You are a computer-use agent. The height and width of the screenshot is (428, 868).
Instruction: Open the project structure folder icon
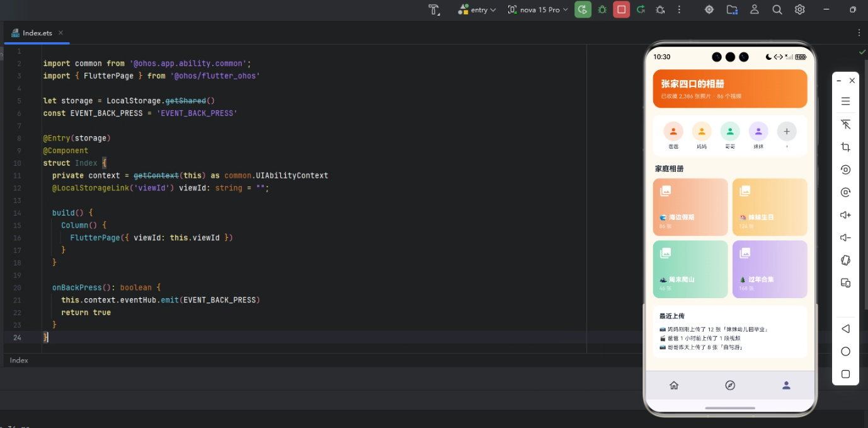732,9
